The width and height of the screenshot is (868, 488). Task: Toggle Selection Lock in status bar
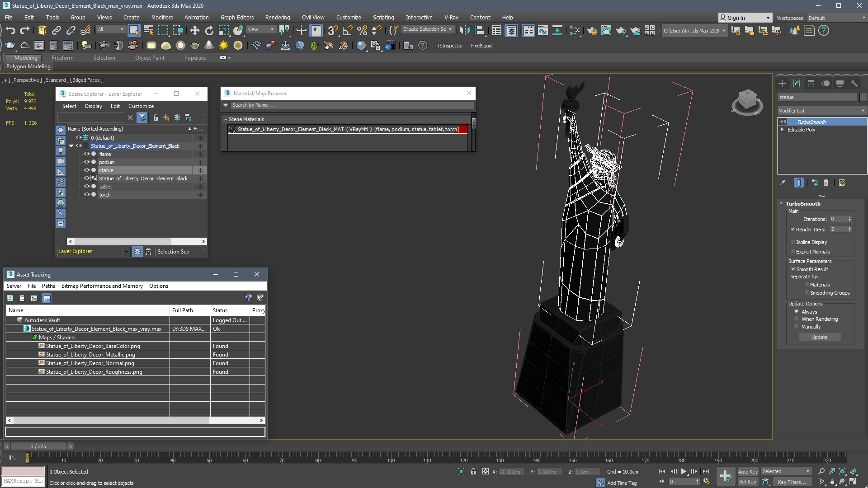point(473,471)
